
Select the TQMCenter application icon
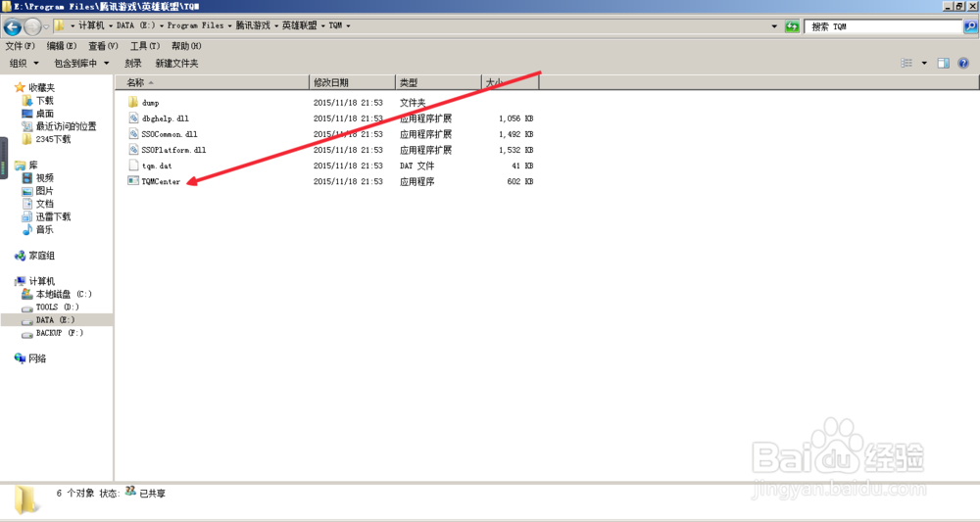pyautogui.click(x=133, y=181)
